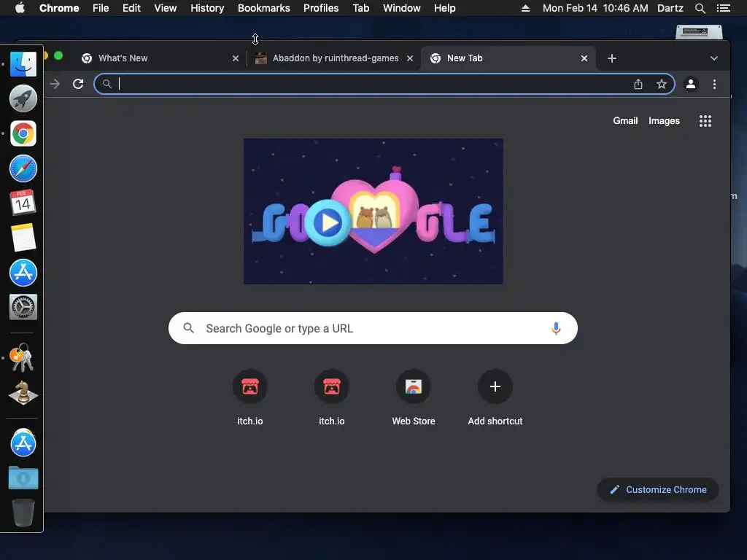The width and height of the screenshot is (747, 560).
Task: Focus the Search Google or type a URL box
Action: tap(373, 328)
